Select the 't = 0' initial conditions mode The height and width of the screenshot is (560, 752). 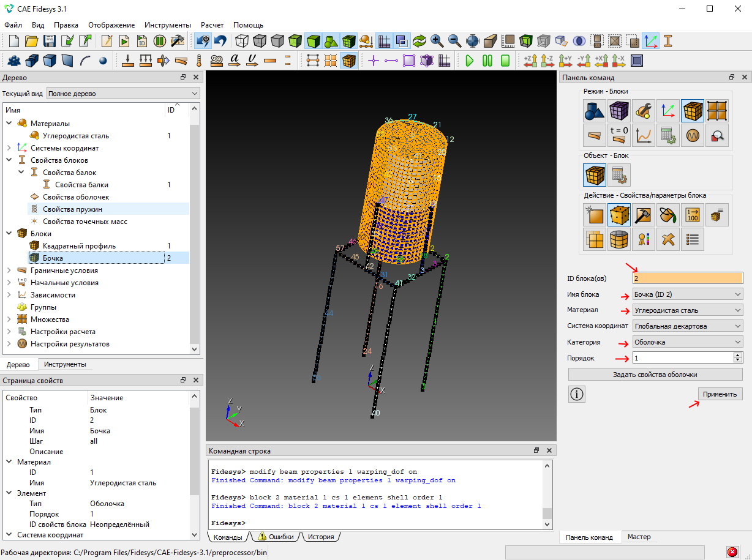click(x=619, y=135)
